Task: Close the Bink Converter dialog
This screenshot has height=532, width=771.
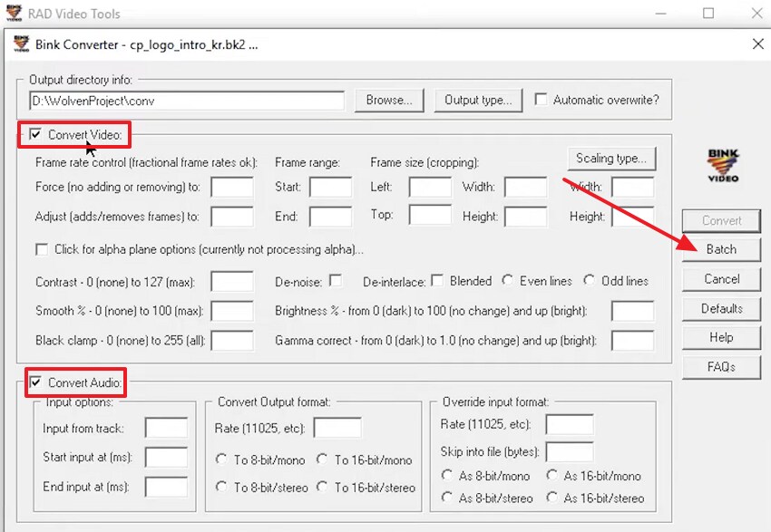Action: pyautogui.click(x=757, y=44)
